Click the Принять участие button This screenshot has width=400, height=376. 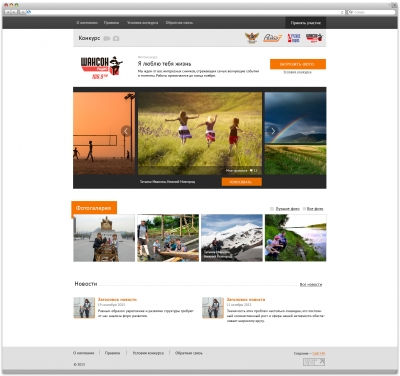click(x=306, y=23)
